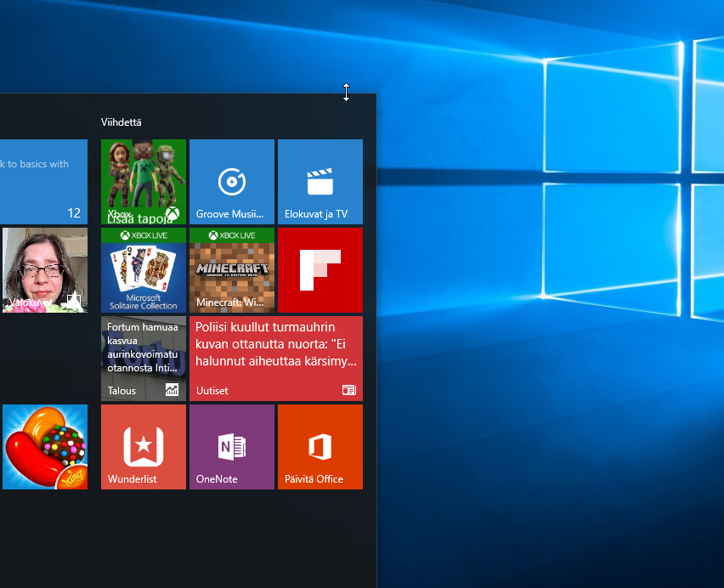This screenshot has width=724, height=588.
Task: Launch Groove Musiikki
Action: 231,181
